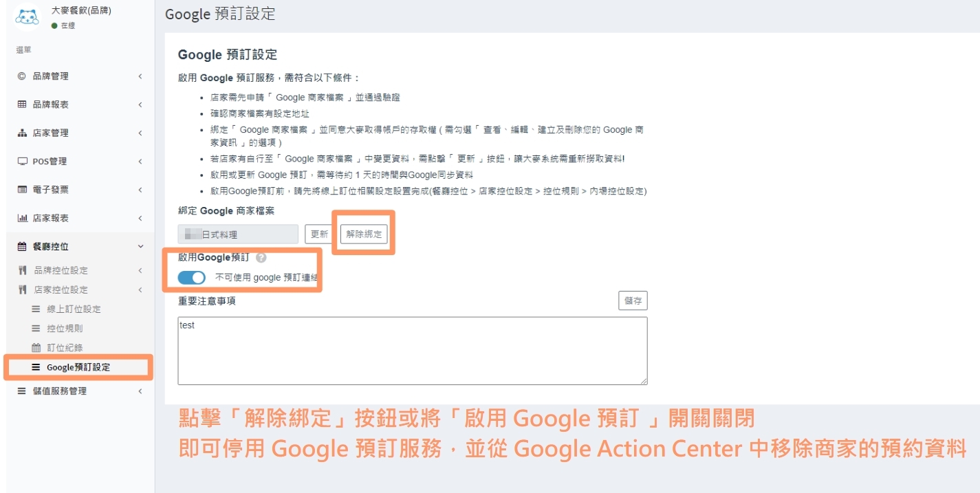Click the 店家管理 sitemap icon

pos(22,133)
